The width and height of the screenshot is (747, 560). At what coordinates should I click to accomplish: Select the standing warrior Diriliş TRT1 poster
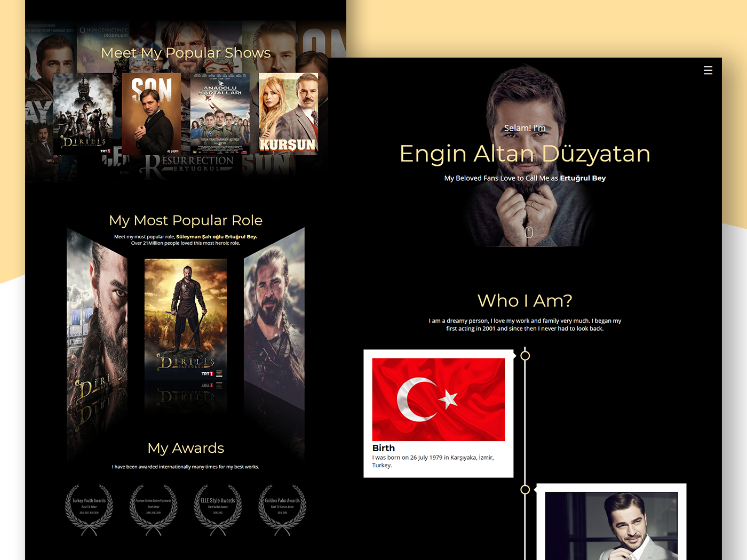[x=186, y=319]
